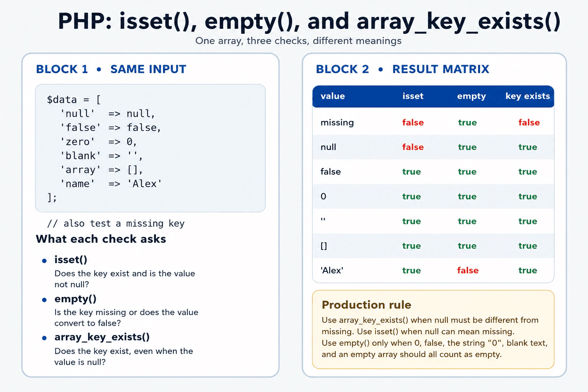This screenshot has width=588, height=392.
Task: Select the line starting "Use empty() only when 0"
Action: pos(435,343)
